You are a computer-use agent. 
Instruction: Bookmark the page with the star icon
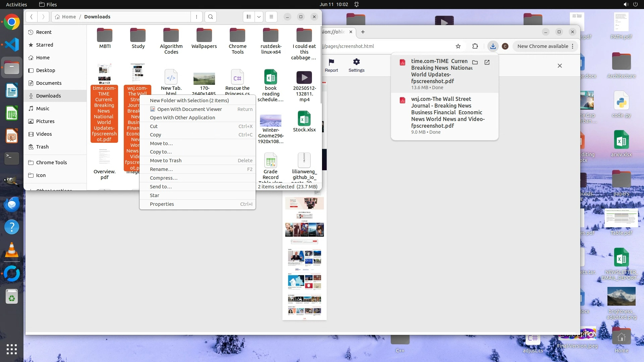pyautogui.click(x=458, y=46)
